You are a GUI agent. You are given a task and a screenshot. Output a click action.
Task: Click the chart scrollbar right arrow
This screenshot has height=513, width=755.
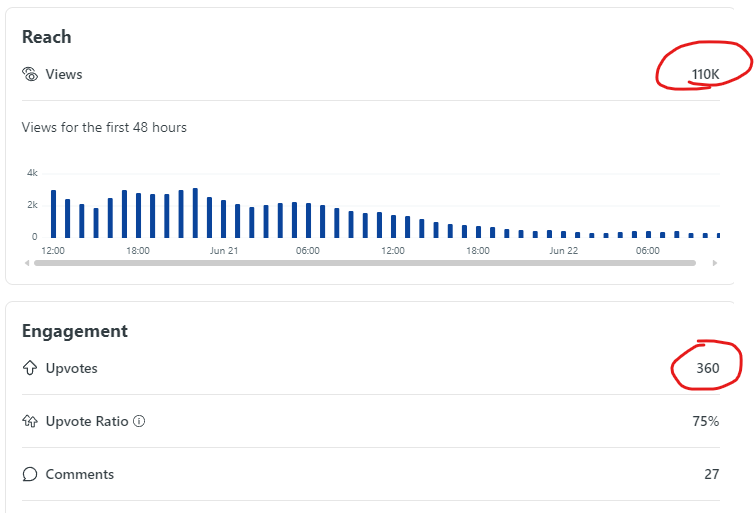click(x=715, y=263)
